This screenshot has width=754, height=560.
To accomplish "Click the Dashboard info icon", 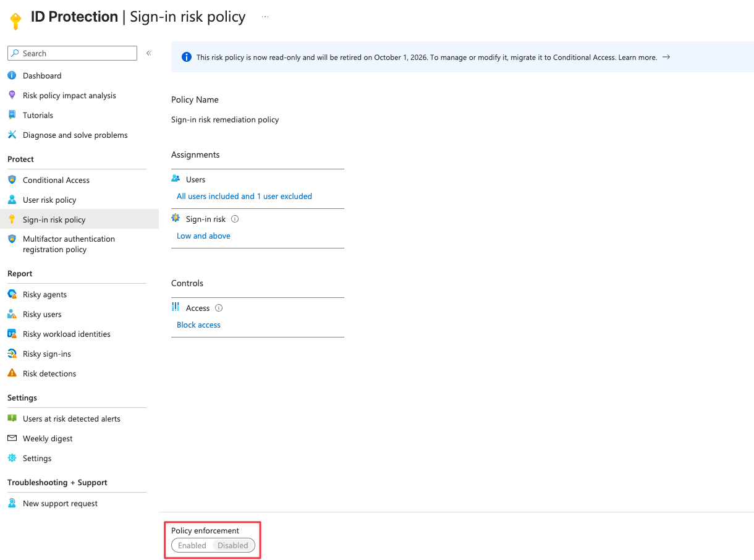I will point(12,75).
